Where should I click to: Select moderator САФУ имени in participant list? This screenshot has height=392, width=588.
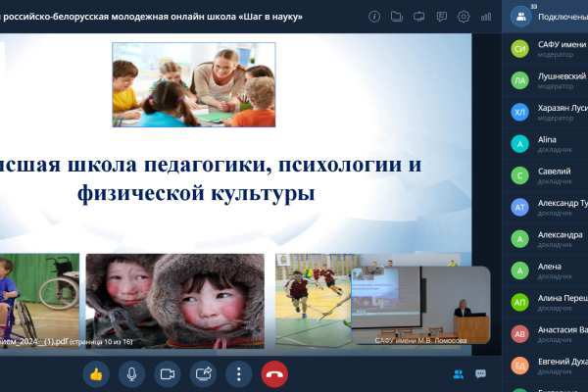point(551,48)
